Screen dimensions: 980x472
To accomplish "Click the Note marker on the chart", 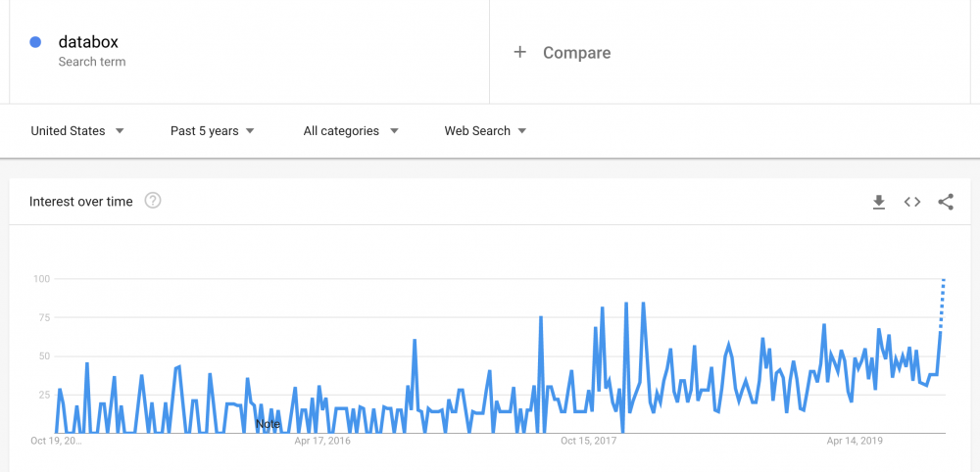I will 268,424.
